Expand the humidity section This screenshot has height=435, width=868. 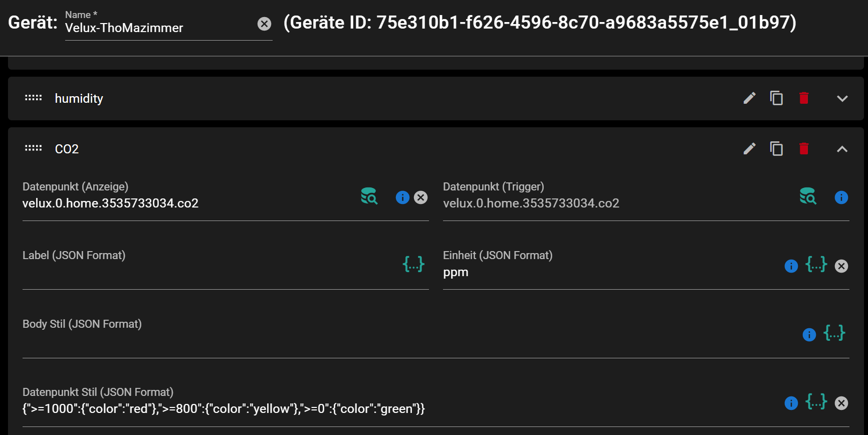tap(842, 98)
